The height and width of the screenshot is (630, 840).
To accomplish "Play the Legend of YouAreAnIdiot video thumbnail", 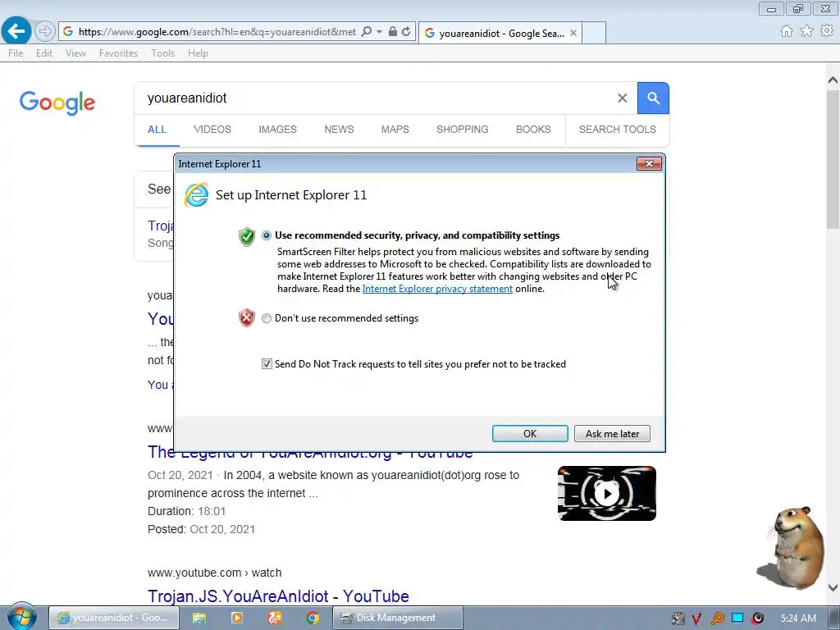I will (x=606, y=493).
